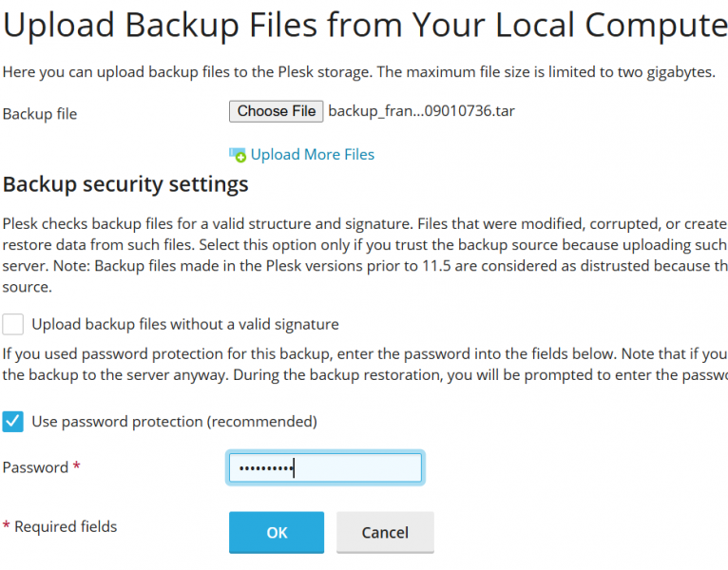Enable upload without a valid signature checkbox

click(x=13, y=324)
